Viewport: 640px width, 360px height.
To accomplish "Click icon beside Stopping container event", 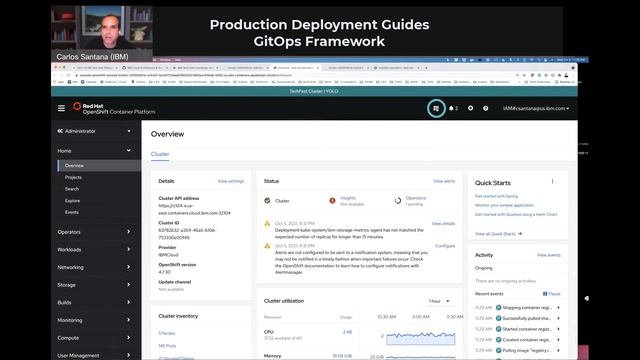I will click(x=498, y=308).
